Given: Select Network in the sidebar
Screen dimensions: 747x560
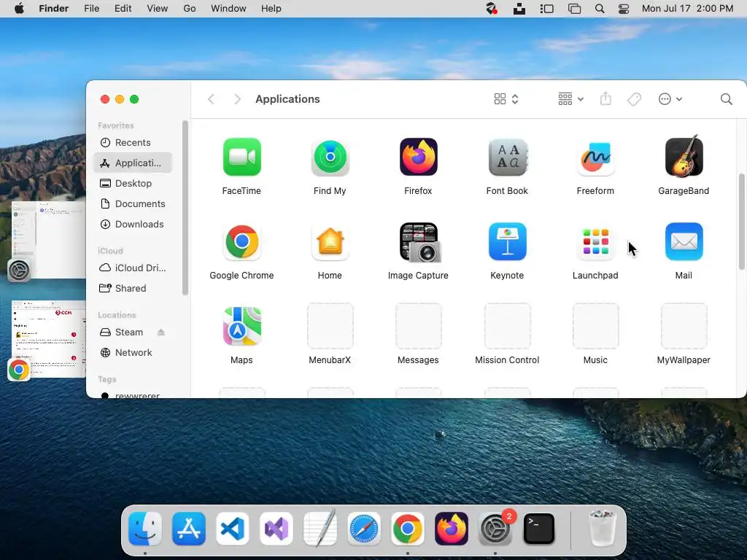Looking at the screenshot, I should tap(133, 353).
